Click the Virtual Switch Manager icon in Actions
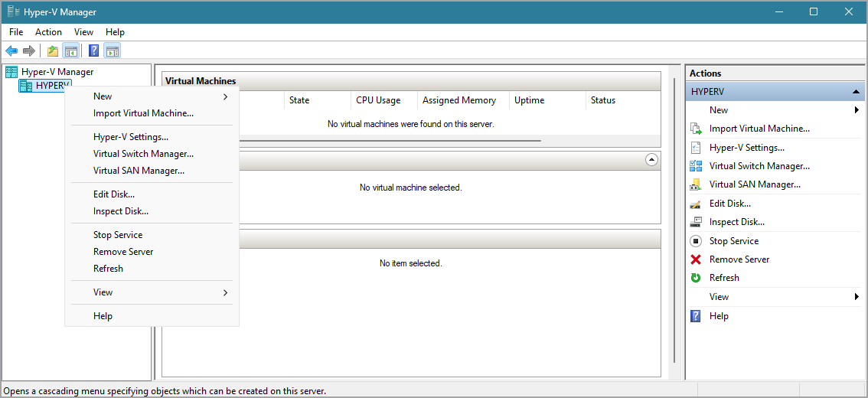The image size is (868, 398). tap(696, 166)
